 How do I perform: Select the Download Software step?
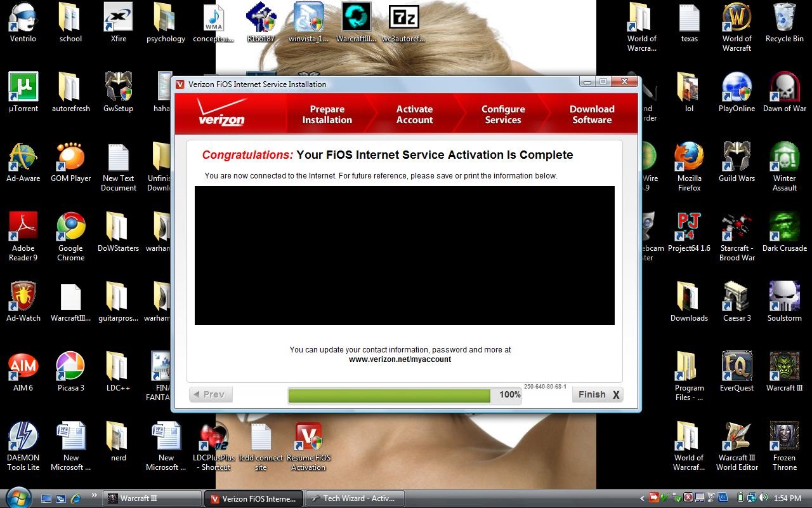[592, 114]
